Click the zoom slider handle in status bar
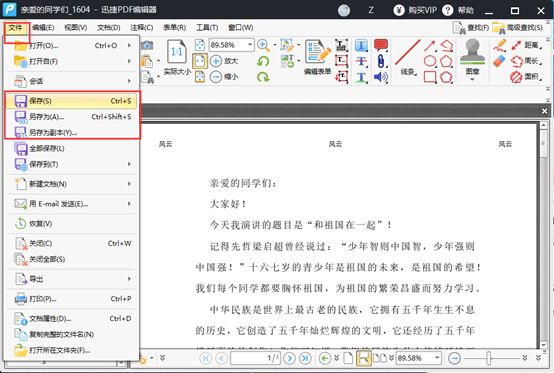This screenshot has height=373, width=554. pyautogui.click(x=489, y=358)
